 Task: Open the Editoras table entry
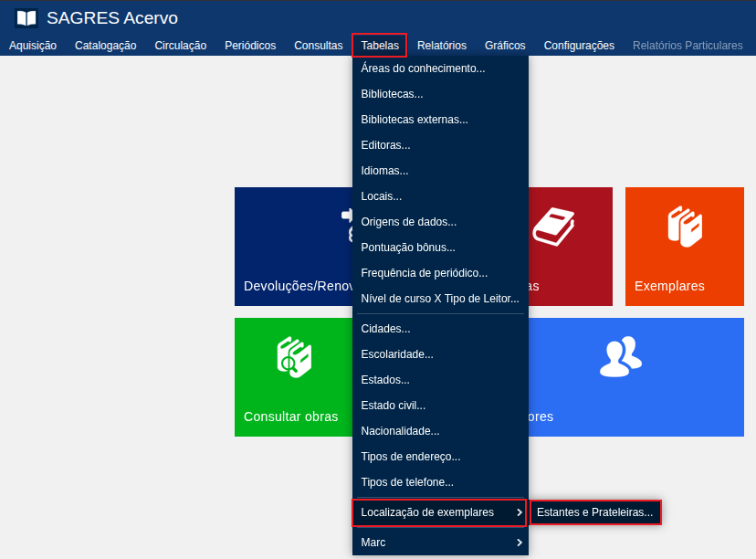(385, 145)
